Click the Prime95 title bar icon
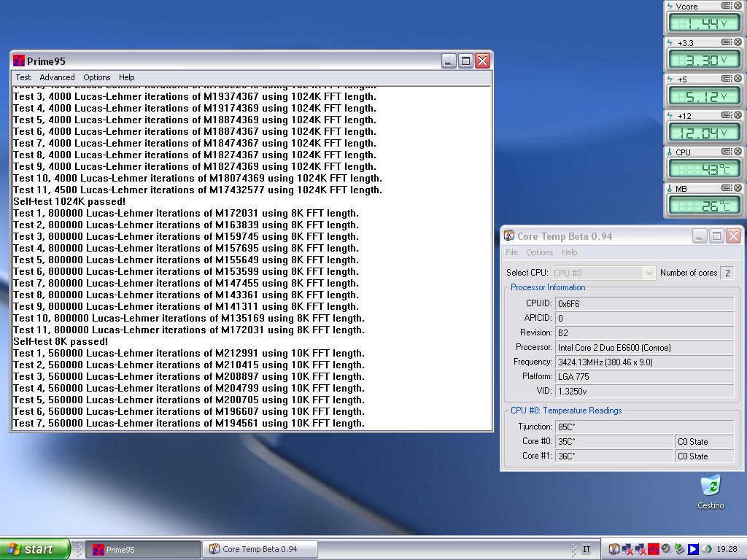The height and width of the screenshot is (560, 747). [18, 61]
